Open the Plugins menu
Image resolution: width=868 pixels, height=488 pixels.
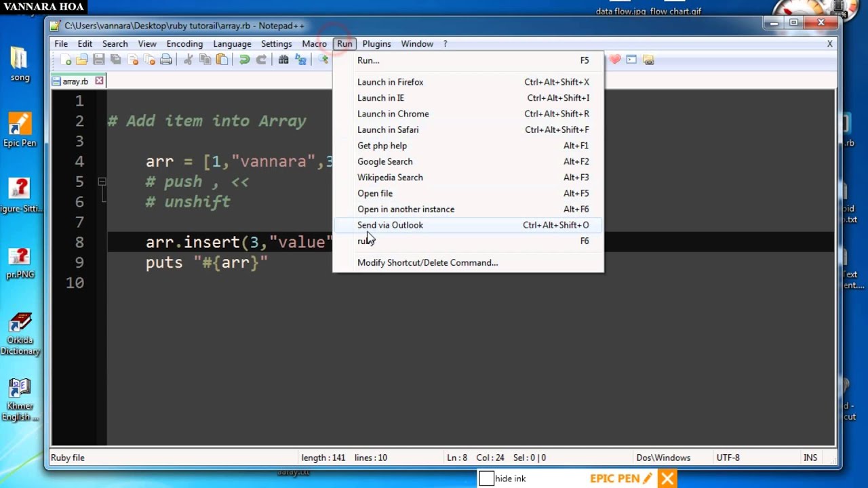coord(376,43)
